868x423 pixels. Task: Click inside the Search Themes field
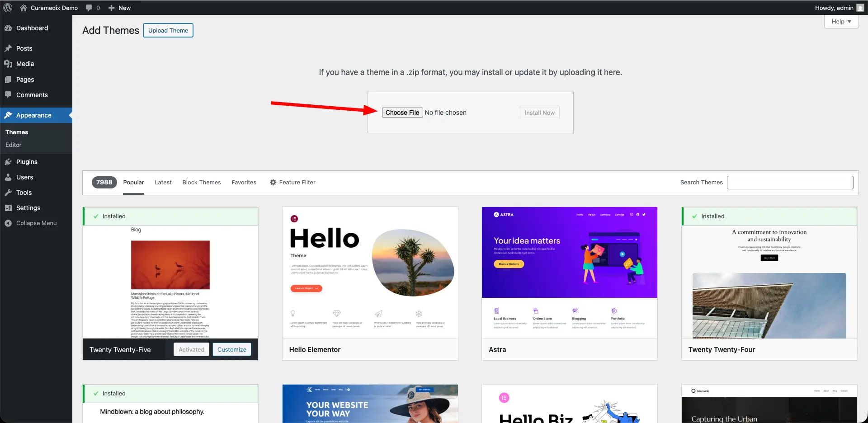789,182
